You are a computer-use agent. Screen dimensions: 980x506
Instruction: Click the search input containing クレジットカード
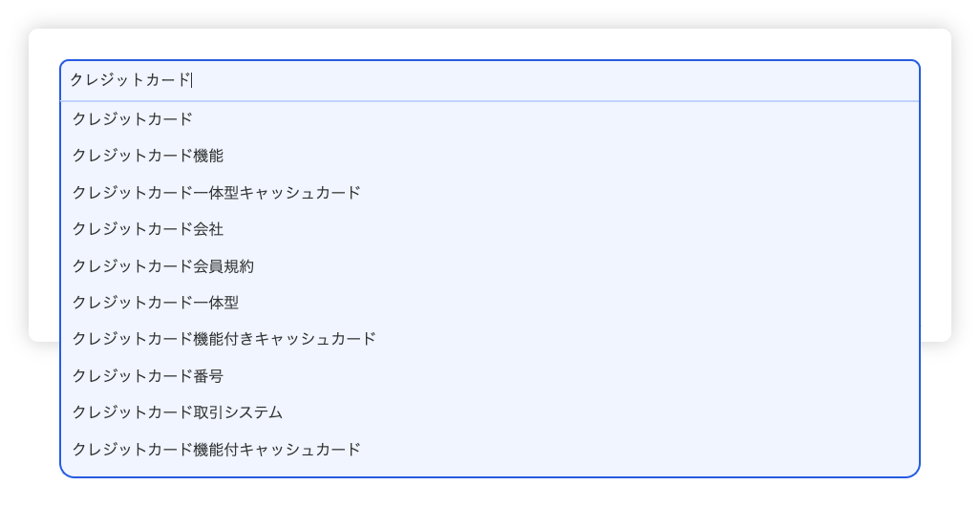489,81
